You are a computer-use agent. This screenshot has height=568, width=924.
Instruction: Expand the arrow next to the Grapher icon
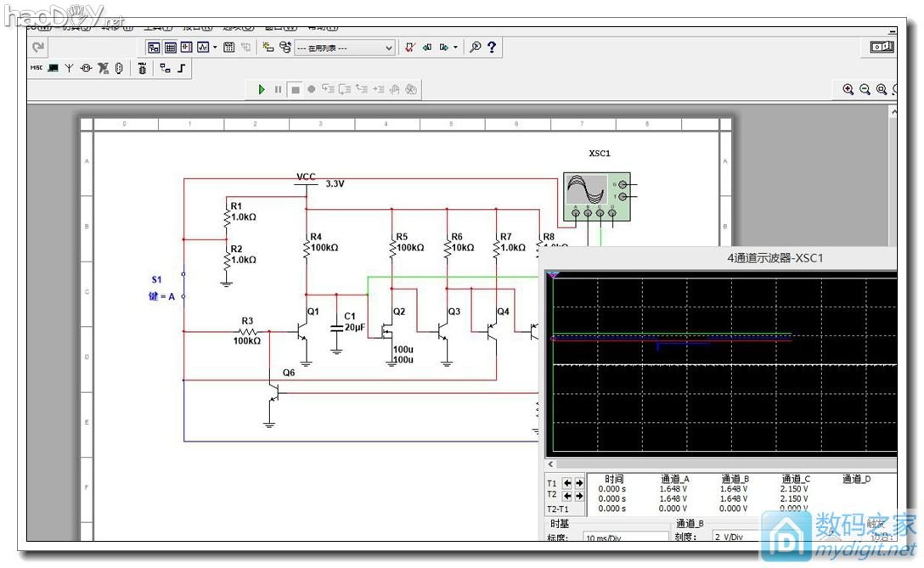215,48
